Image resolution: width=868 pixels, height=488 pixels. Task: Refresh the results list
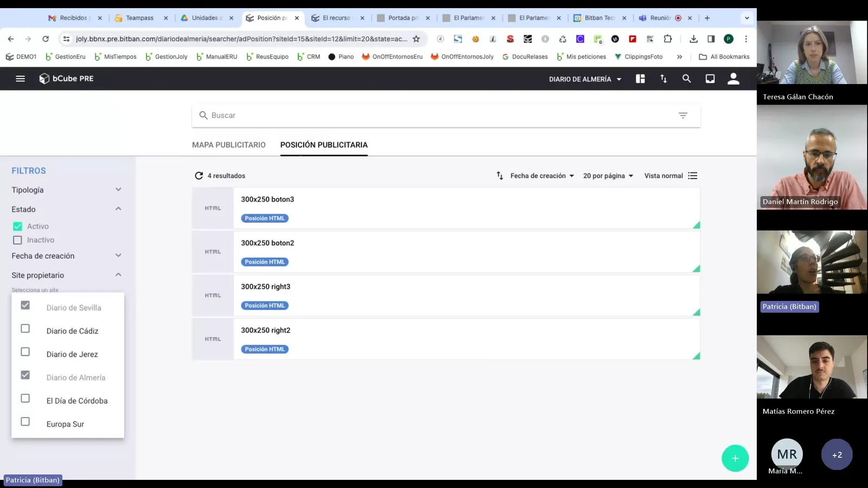[x=199, y=176]
